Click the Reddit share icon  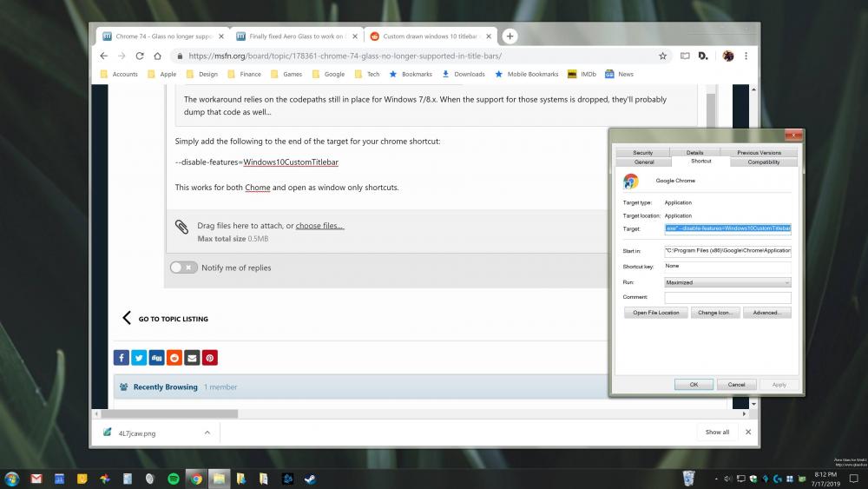click(174, 357)
